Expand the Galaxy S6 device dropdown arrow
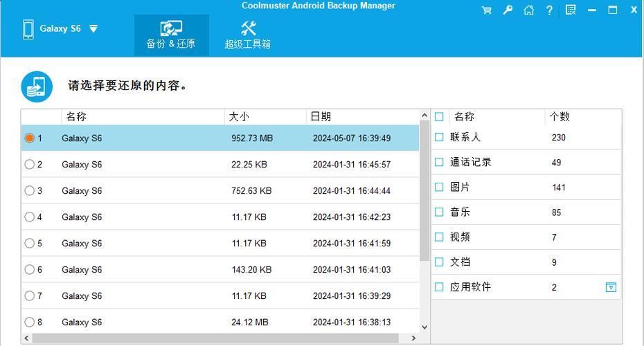This screenshot has width=644, height=346. pyautogui.click(x=93, y=29)
